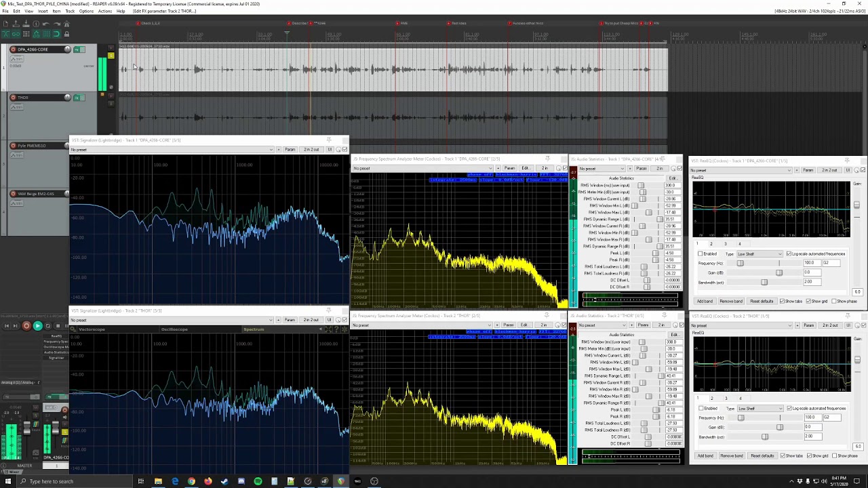Viewport: 868px width, 488px height.
Task: Click Frequency 100.0 field in Track 1 ReaEQ
Action: (x=812, y=263)
